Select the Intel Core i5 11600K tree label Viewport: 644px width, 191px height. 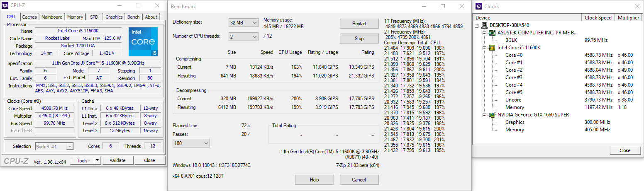pos(519,48)
